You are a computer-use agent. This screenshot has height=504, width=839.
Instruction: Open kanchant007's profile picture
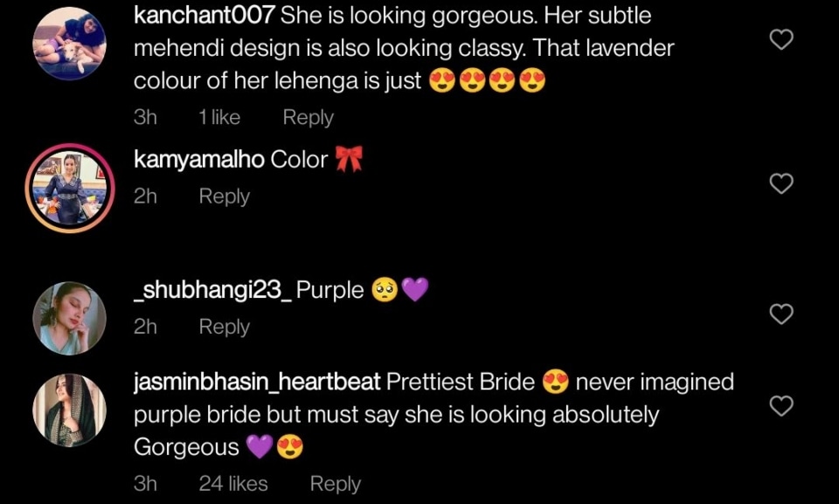click(70, 44)
